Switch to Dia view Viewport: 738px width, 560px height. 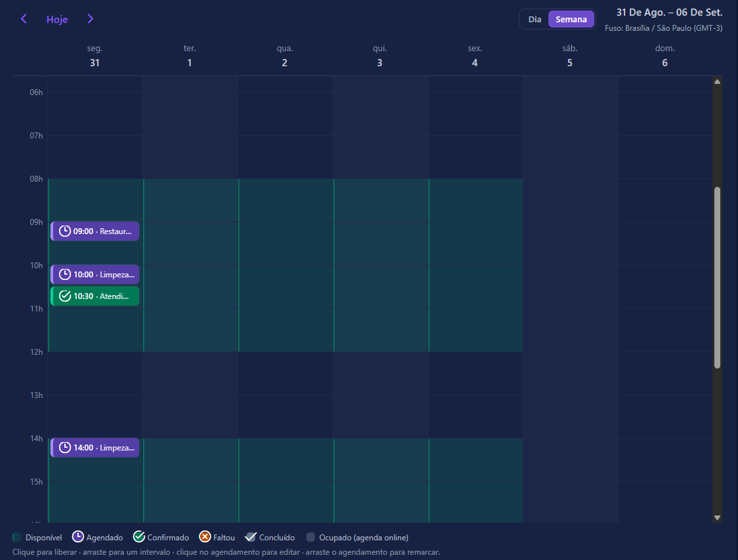[535, 19]
